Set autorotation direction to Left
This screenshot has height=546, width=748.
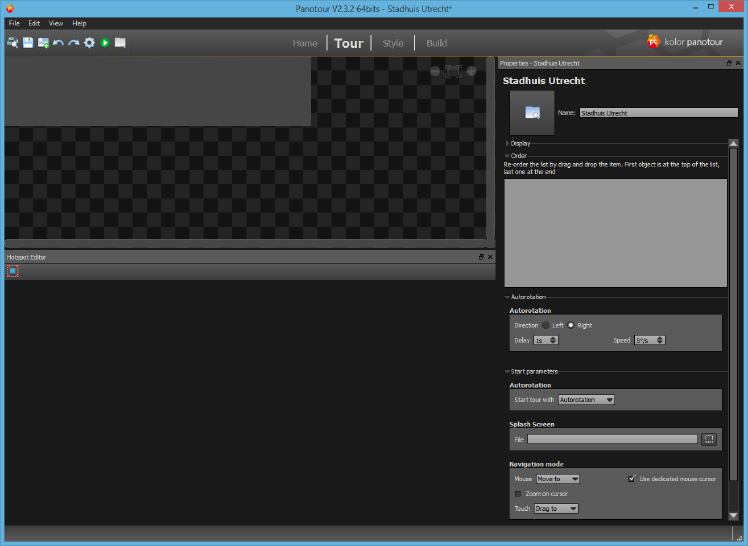tap(546, 325)
